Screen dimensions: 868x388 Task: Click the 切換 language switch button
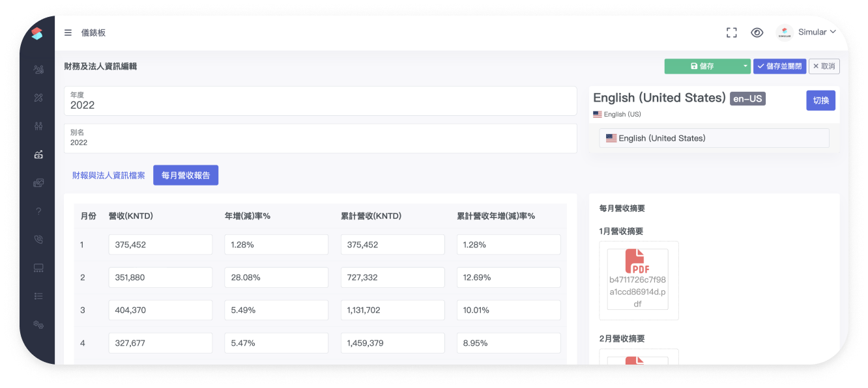pos(820,100)
